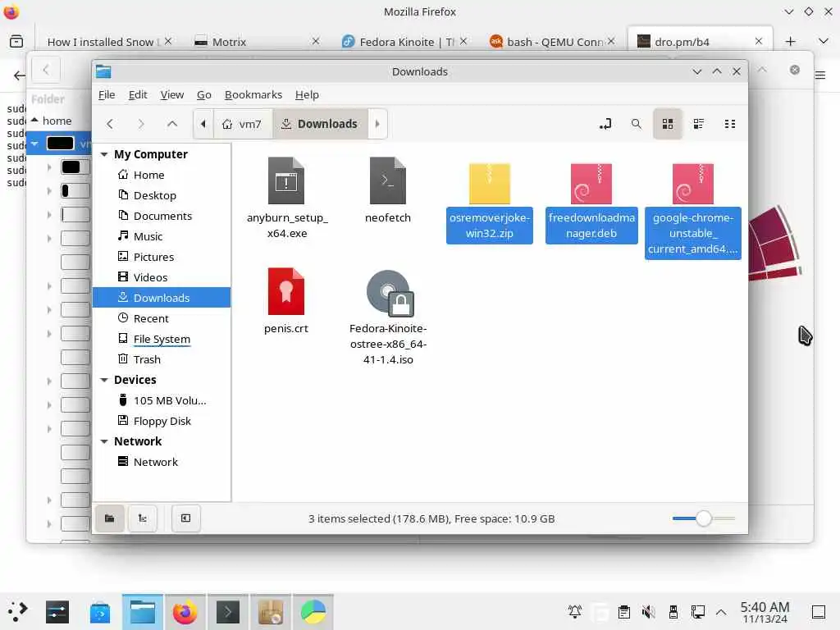Switch to compact view mode
Screen dimensions: 840x630
click(729, 125)
